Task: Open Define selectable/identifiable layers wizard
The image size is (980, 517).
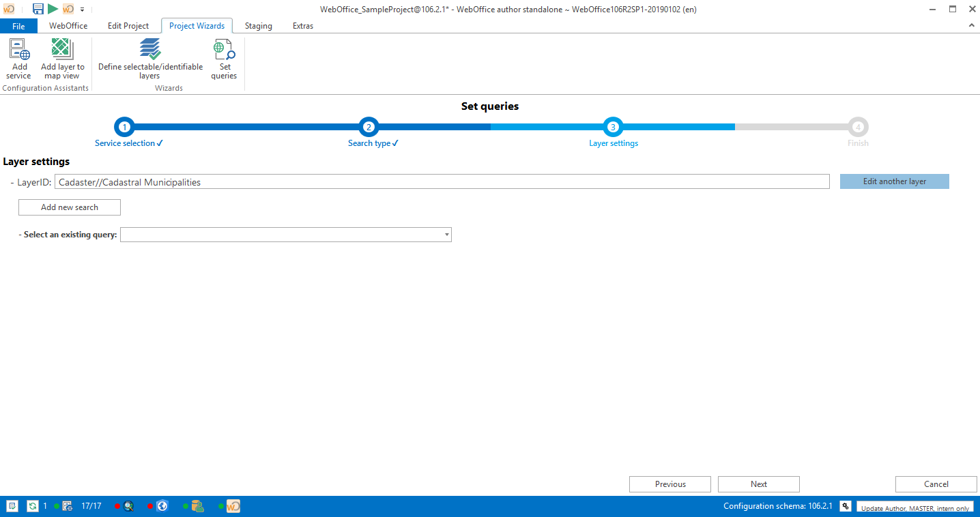Action: [149, 58]
